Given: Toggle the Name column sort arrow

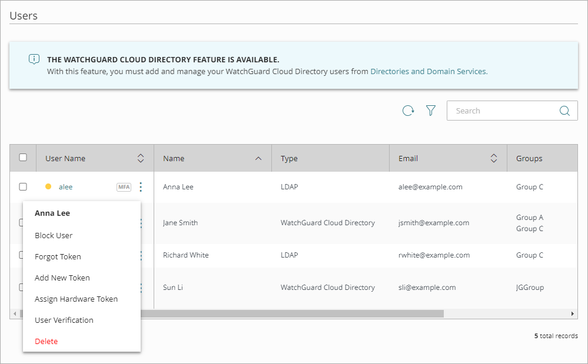Looking at the screenshot, I should [258, 158].
